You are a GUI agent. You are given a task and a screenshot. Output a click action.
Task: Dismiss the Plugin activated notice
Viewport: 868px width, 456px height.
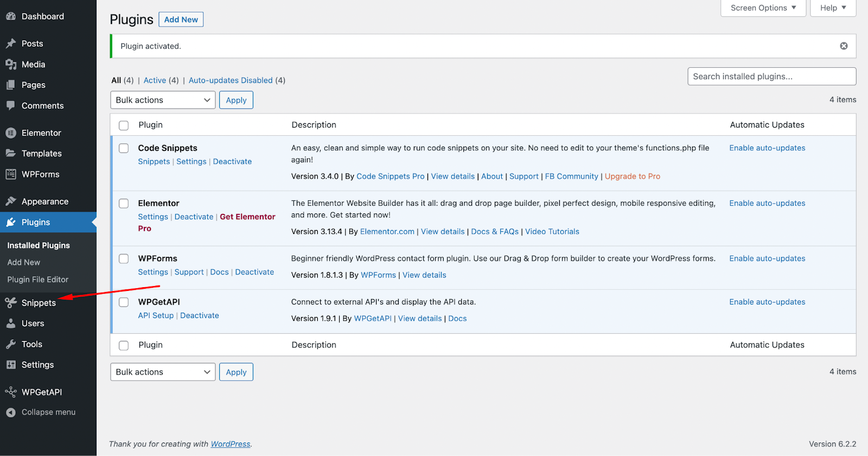(x=844, y=46)
